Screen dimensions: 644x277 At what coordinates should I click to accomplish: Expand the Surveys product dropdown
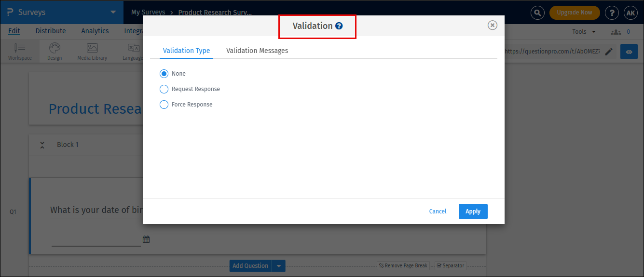pyautogui.click(x=113, y=12)
